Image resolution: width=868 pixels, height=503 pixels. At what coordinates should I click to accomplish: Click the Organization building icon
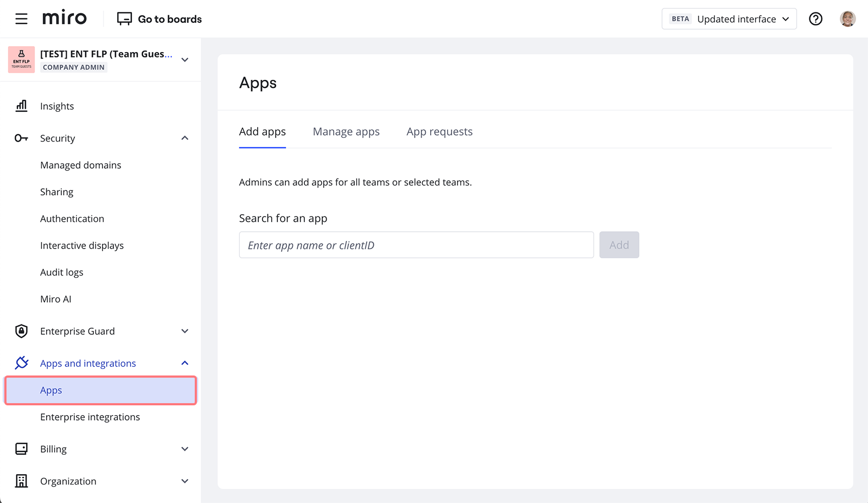[x=21, y=481]
